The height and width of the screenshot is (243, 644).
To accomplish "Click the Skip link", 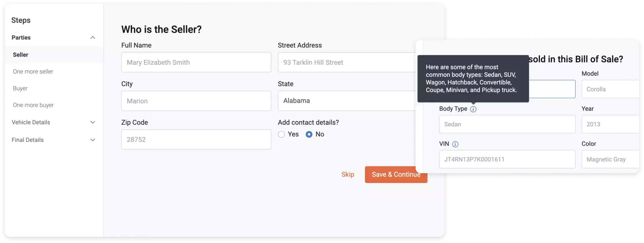I will point(348,174).
